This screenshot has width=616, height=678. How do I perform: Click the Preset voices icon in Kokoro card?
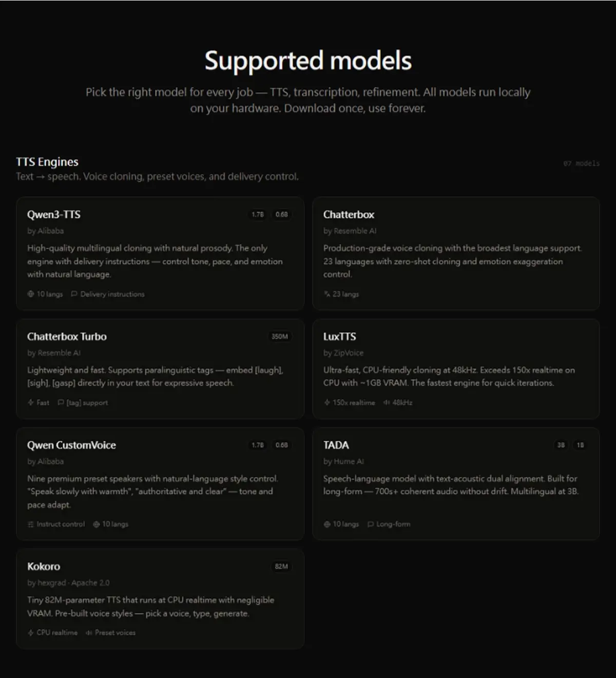point(89,632)
